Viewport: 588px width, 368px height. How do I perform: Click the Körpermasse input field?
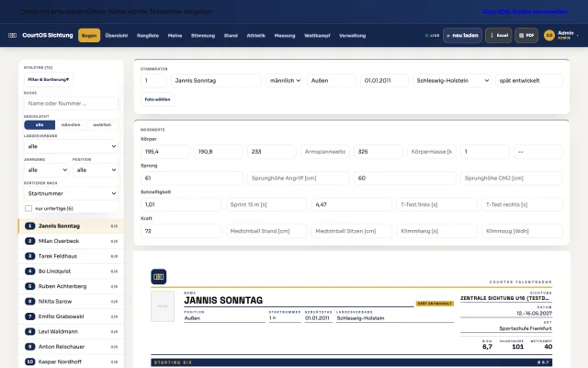(432, 152)
